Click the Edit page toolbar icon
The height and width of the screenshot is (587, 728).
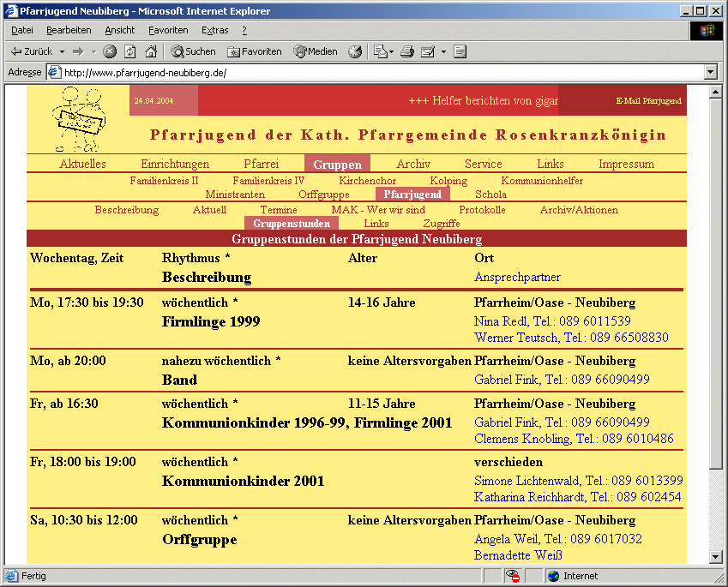pos(428,51)
